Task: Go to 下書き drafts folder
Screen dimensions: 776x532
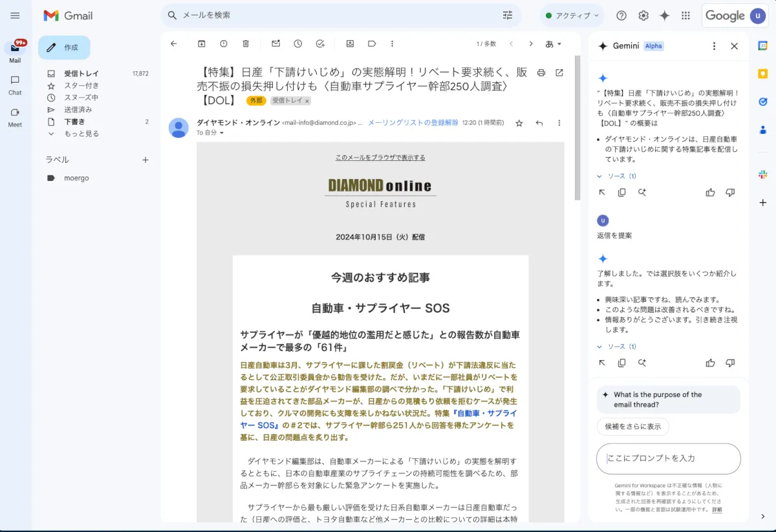Action: pyautogui.click(x=74, y=122)
